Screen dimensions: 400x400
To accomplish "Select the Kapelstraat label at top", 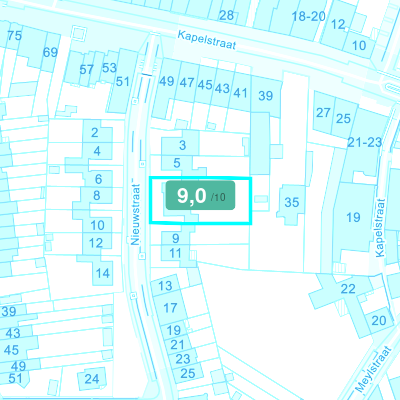I will (x=207, y=40).
